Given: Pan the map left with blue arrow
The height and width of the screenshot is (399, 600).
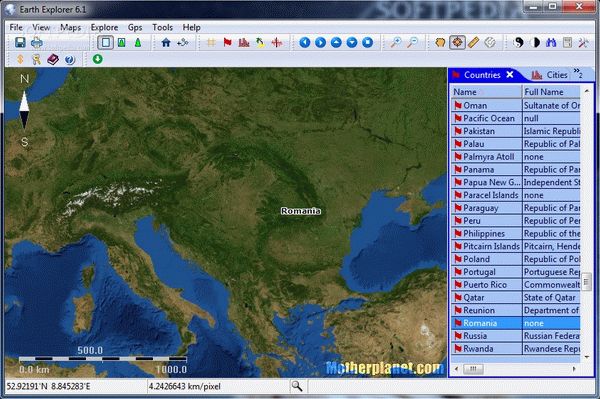Looking at the screenshot, I should coord(305,42).
